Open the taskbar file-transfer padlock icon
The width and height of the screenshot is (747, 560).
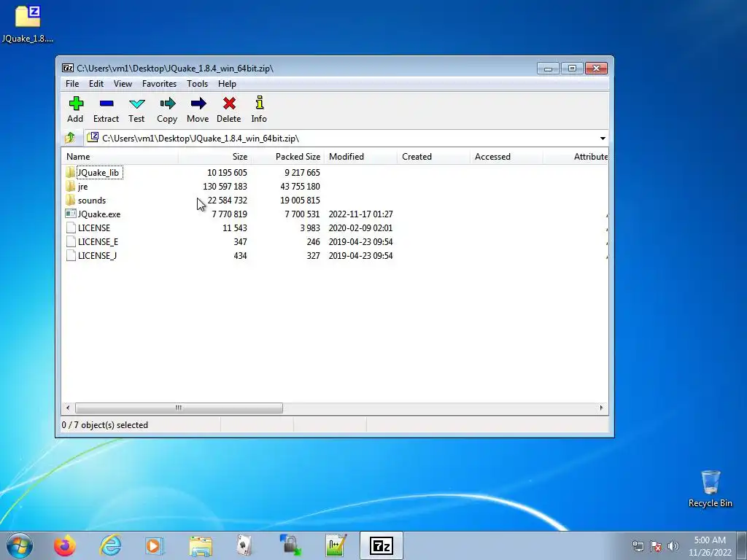pyautogui.click(x=290, y=545)
